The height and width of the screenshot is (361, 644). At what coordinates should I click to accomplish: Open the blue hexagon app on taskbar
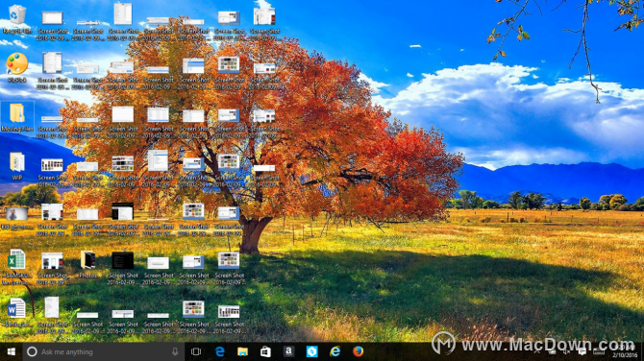click(311, 351)
